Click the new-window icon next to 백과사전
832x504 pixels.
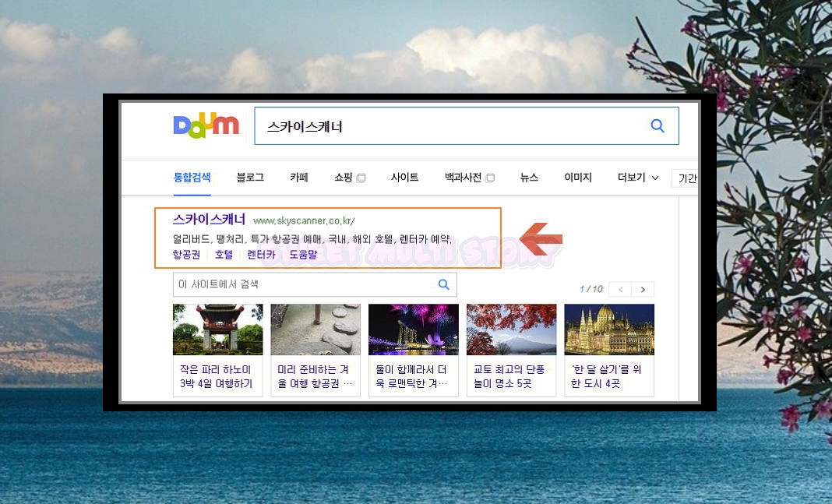click(490, 178)
